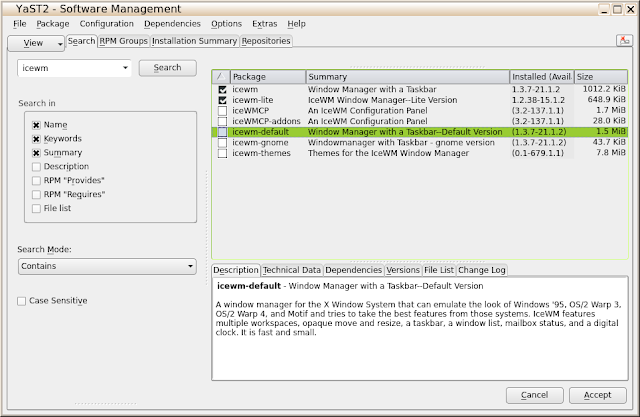The image size is (640, 417).
Task: Select the icewm-gnome package name
Action: [x=260, y=142]
